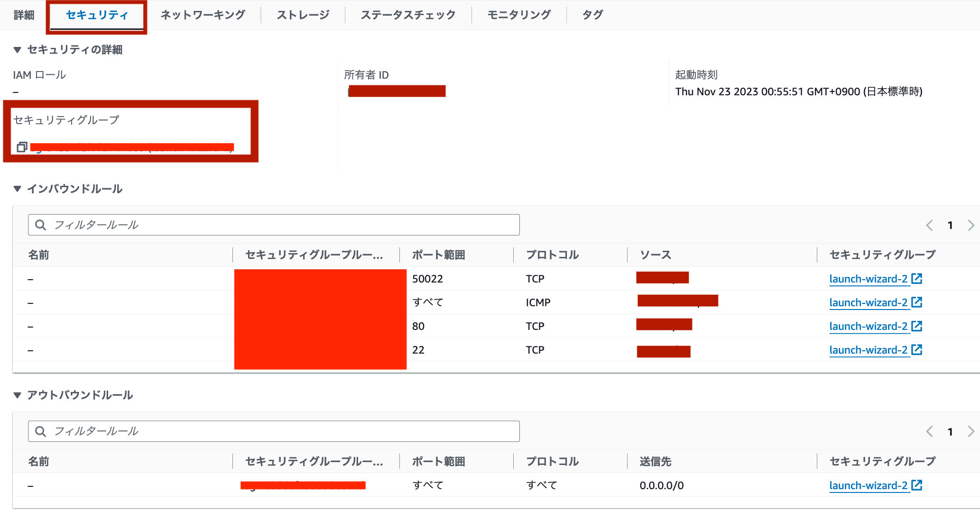Open external link icon for ICMP row
The height and width of the screenshot is (510, 980).
coord(917,302)
